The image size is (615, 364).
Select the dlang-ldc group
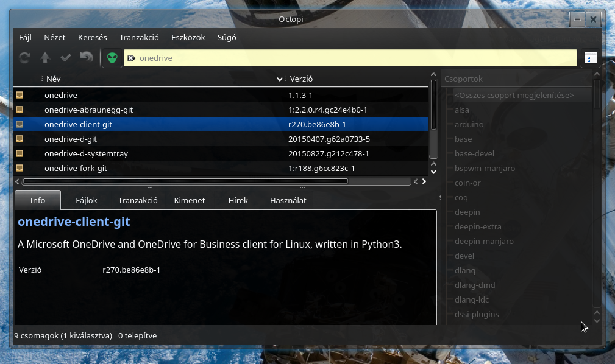[471, 299]
